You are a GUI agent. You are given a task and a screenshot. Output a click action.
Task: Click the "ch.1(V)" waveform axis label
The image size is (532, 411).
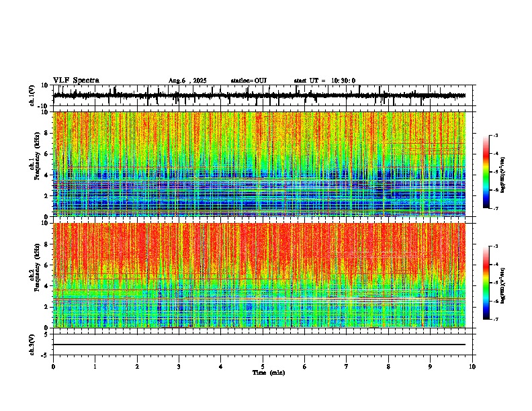32,95
